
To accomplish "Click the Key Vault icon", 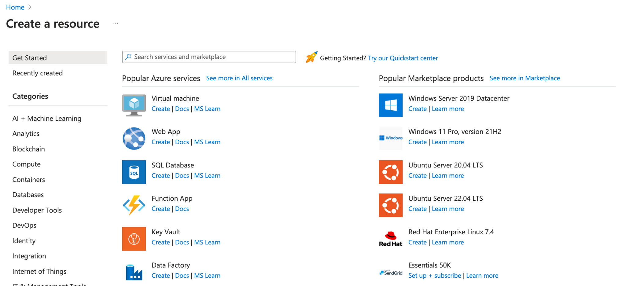I will point(134,239).
